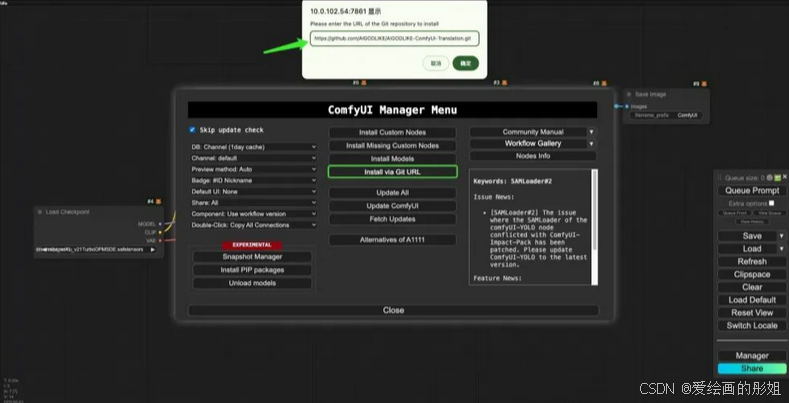Expand the Load button's arrow menu

click(781, 249)
